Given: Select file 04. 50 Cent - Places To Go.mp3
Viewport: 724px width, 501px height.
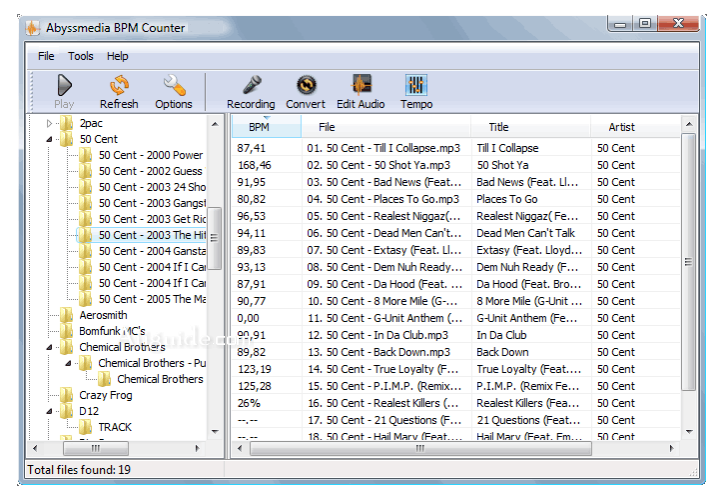Looking at the screenshot, I should [x=383, y=199].
